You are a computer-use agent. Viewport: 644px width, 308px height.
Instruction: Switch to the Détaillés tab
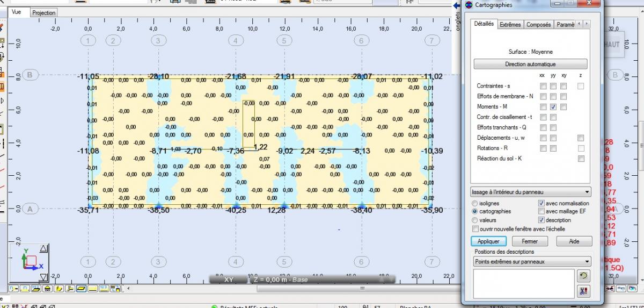point(484,24)
